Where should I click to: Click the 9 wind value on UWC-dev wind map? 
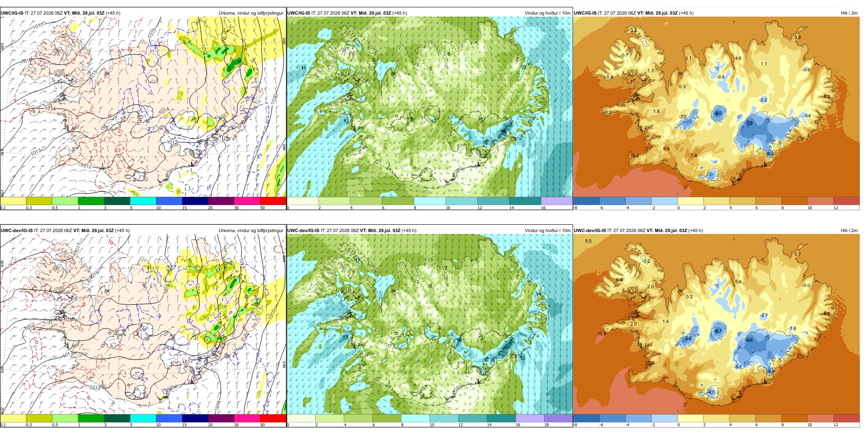[350, 407]
